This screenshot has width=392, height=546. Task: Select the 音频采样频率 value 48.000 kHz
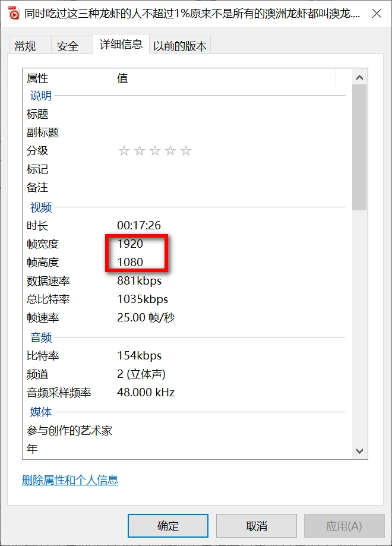click(146, 393)
